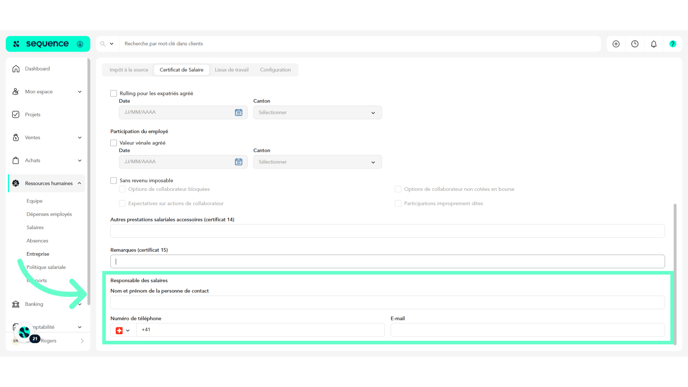Click the help question mark icon
Viewport: 688px width, 387px height.
tap(673, 44)
